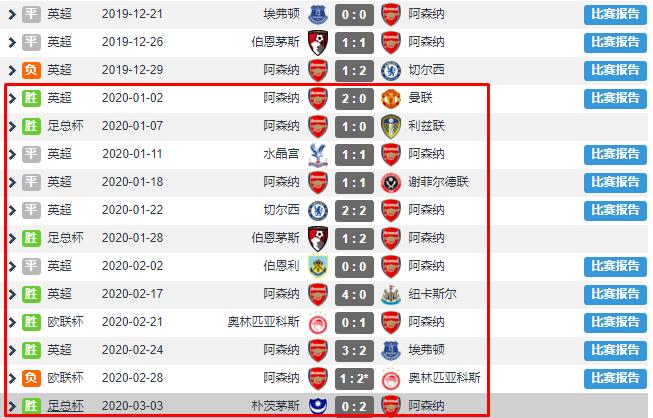Click Chelsea crest in 2019-12-29 match
Screen dimensions: 653x418
click(391, 70)
